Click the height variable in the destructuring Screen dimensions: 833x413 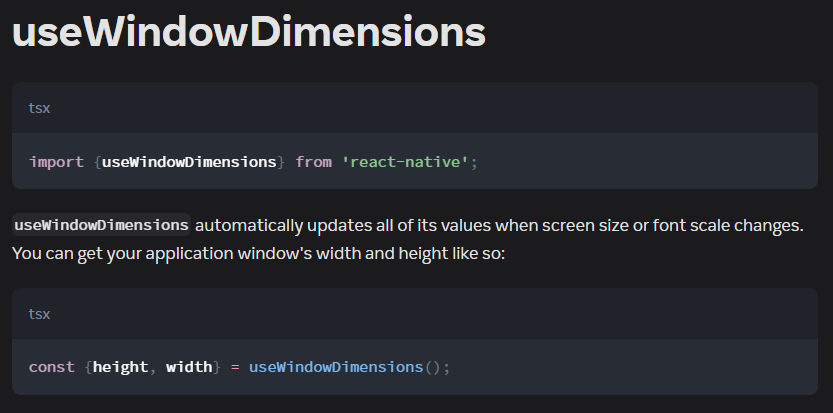(120, 367)
